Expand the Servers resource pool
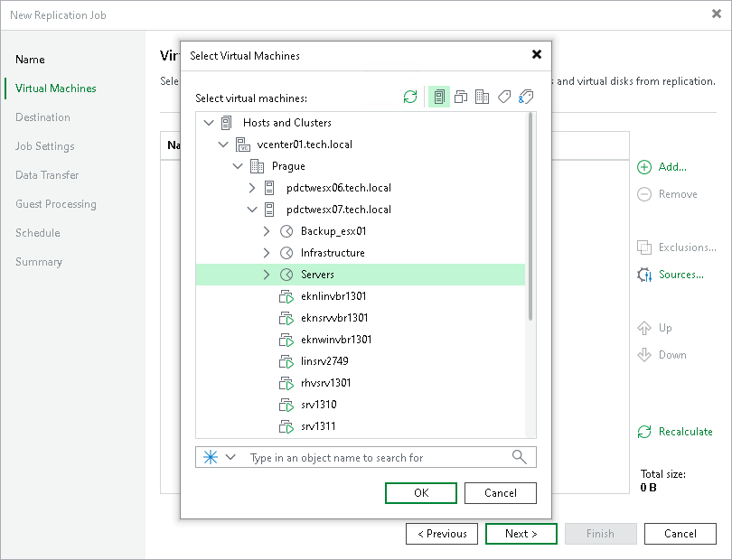This screenshot has height=560, width=732. click(x=266, y=275)
